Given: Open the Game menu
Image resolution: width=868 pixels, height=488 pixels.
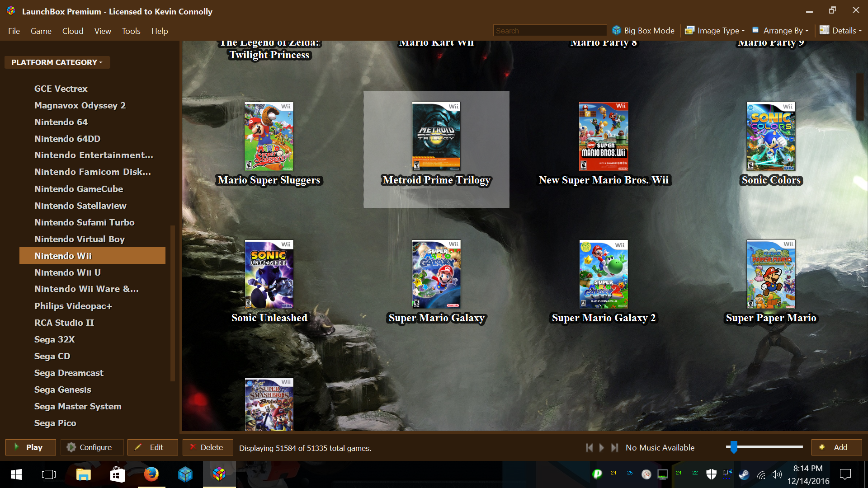Looking at the screenshot, I should pyautogui.click(x=41, y=31).
